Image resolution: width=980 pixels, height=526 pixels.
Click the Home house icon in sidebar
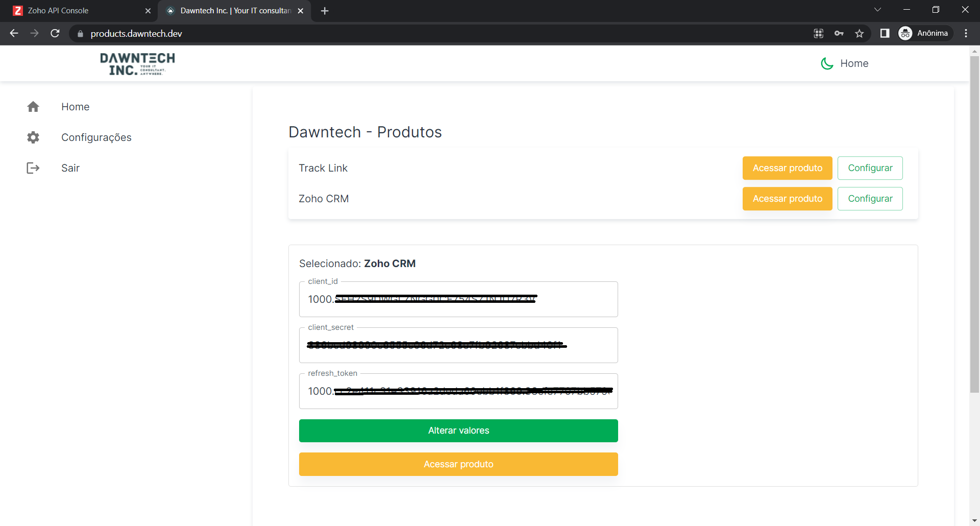(x=33, y=107)
